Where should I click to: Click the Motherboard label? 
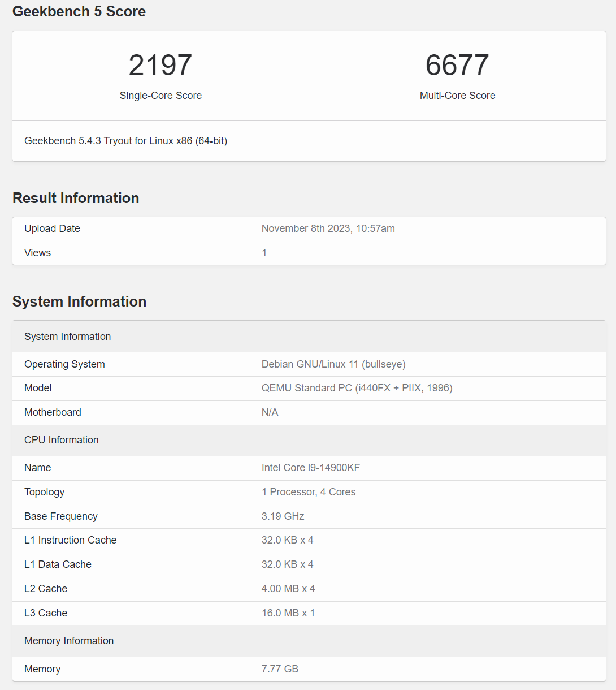click(x=53, y=412)
